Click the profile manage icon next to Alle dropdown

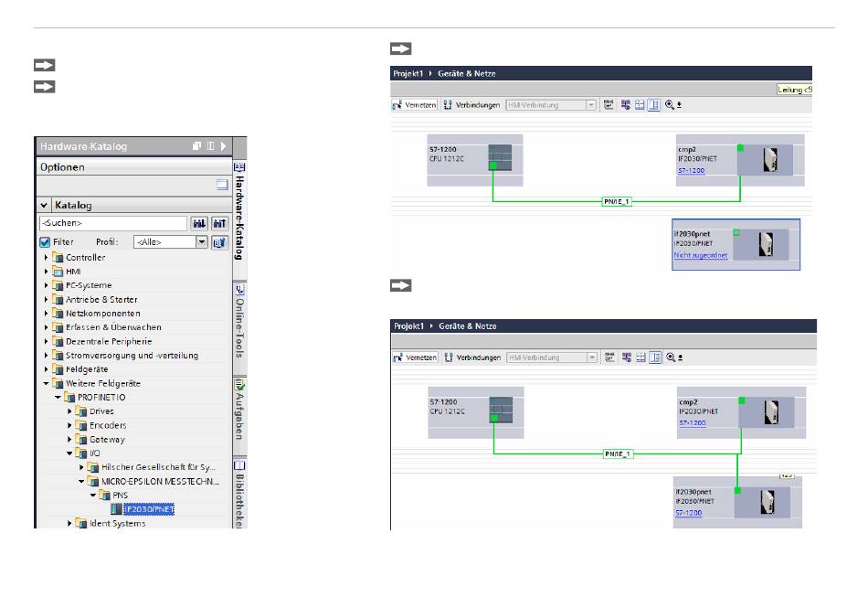point(220,242)
